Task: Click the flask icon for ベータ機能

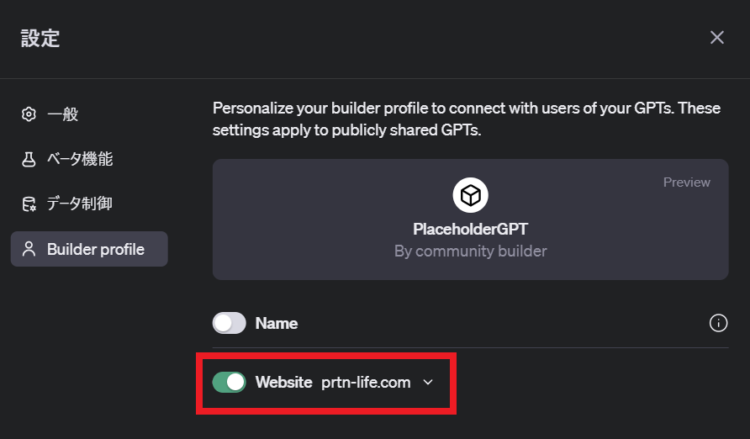Action: coord(29,159)
